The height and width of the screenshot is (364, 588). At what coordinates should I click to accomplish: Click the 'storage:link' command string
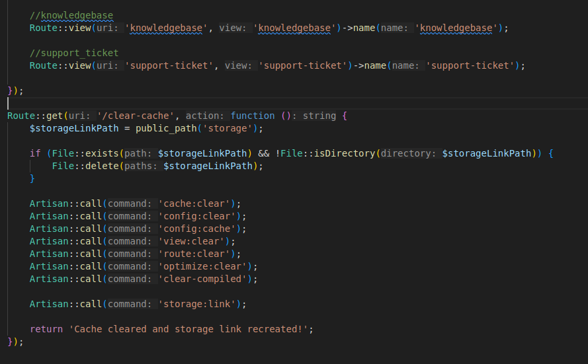point(199,304)
